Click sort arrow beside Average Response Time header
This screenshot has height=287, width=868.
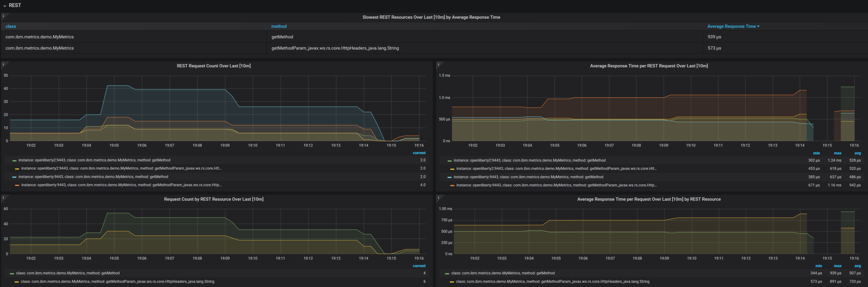pyautogui.click(x=758, y=26)
